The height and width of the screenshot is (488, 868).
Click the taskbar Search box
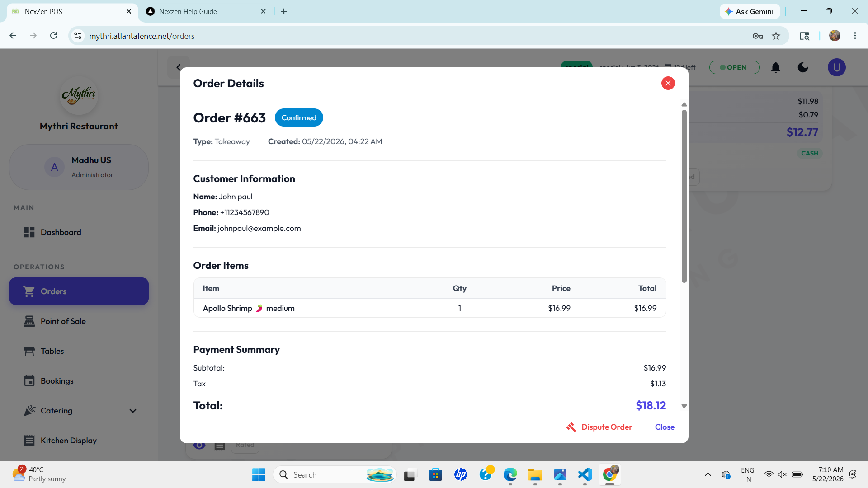point(335,474)
